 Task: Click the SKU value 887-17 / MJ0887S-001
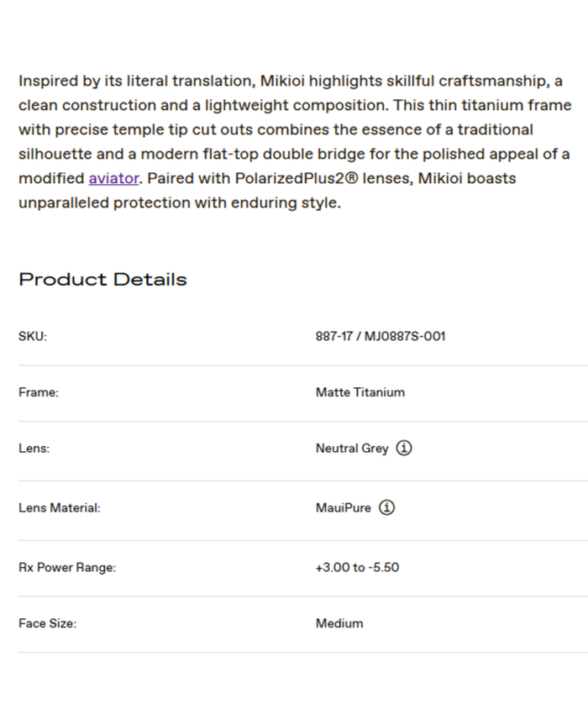381,336
